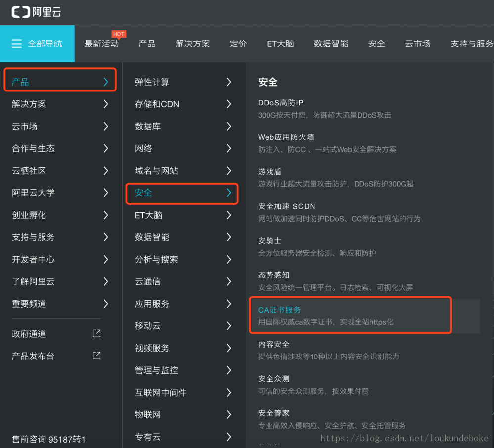Open 解决方案 in top navigation bar
Screen dimensions: 494x448
click(x=193, y=44)
